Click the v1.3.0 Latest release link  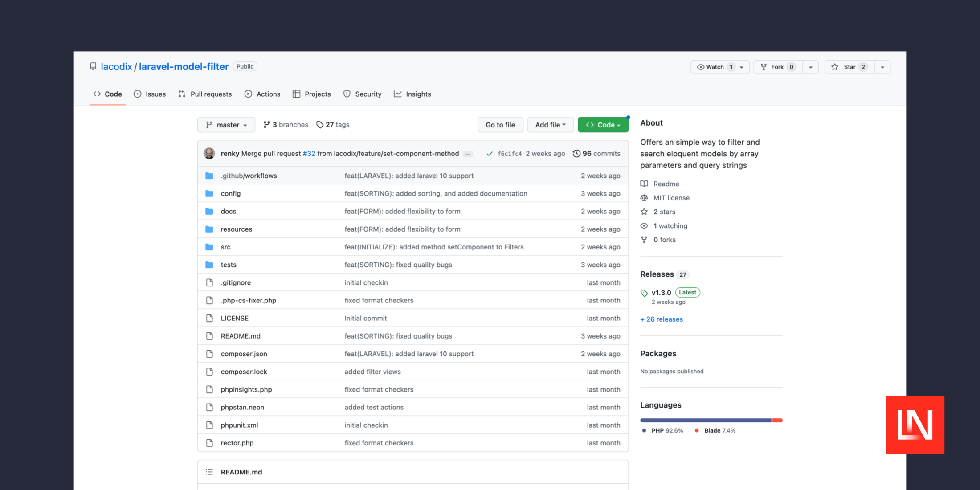pyautogui.click(x=661, y=292)
